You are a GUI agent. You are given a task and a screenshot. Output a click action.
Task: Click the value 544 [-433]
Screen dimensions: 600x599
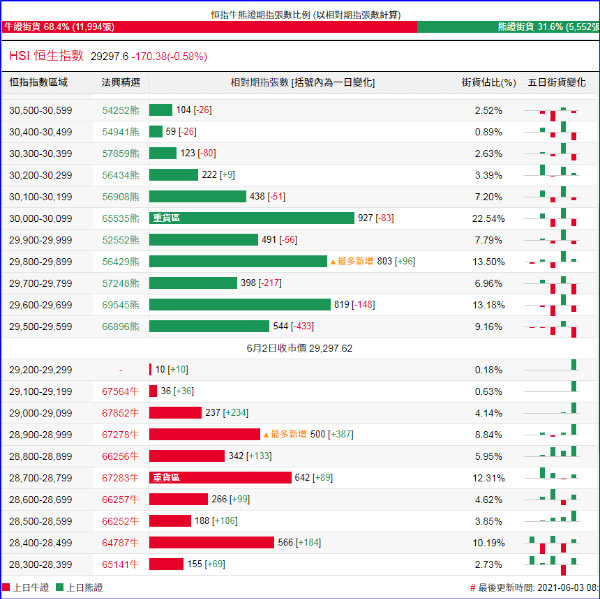pyautogui.click(x=293, y=326)
